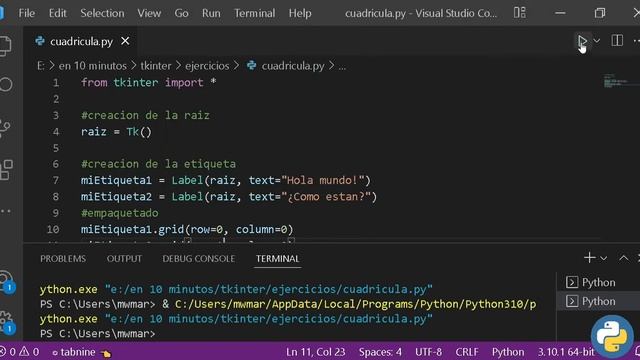The image size is (640, 360).
Task: Open Customize Layout icon in title bar
Action: coord(520,13)
